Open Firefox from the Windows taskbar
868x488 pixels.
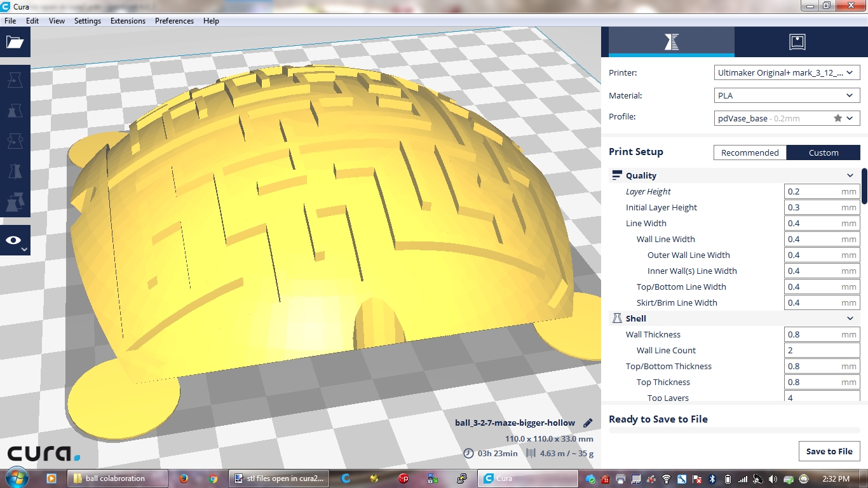(x=184, y=478)
